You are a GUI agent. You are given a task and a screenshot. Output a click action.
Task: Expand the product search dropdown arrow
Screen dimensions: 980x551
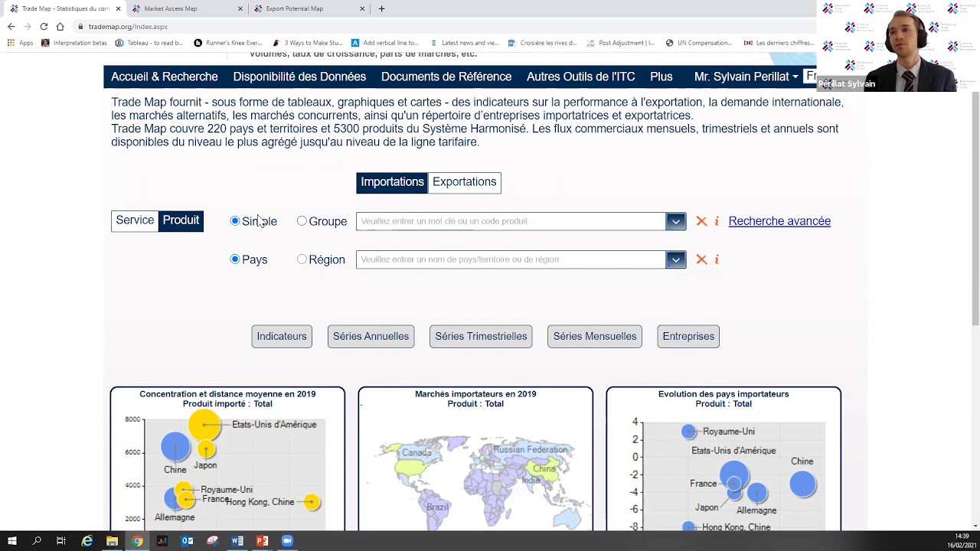(675, 221)
